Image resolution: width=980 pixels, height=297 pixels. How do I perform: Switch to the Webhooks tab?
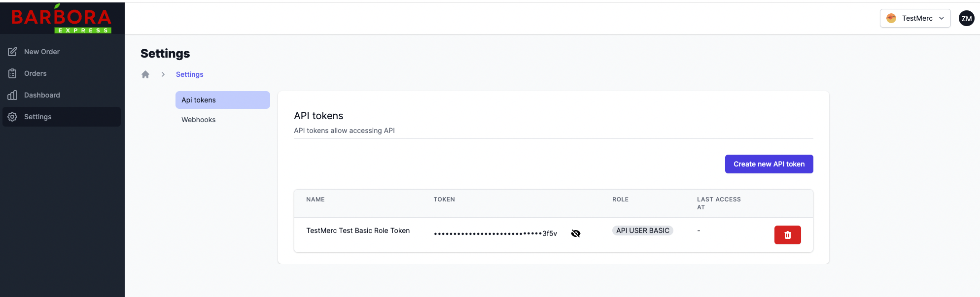click(x=199, y=120)
